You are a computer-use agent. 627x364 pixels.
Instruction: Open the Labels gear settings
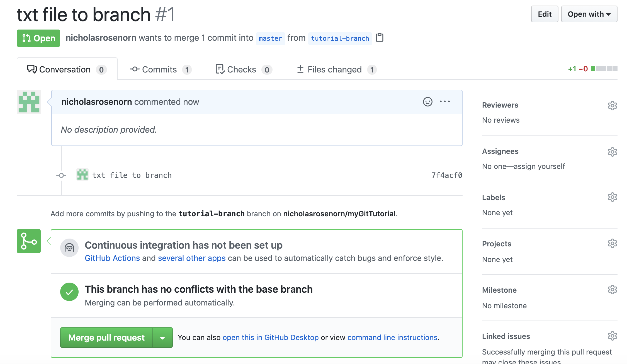tap(612, 197)
